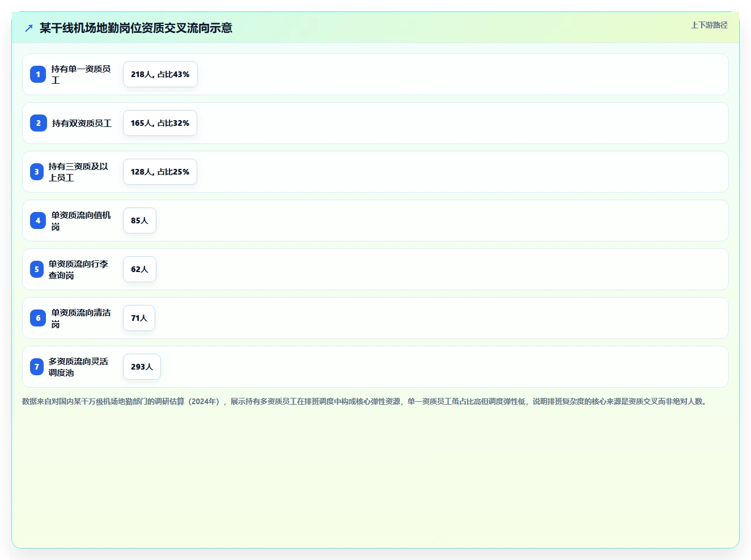Click the chart title 某干线机场地勤岗位资质交叉流向示意
Screen dimensions: 751x560
tap(136, 28)
